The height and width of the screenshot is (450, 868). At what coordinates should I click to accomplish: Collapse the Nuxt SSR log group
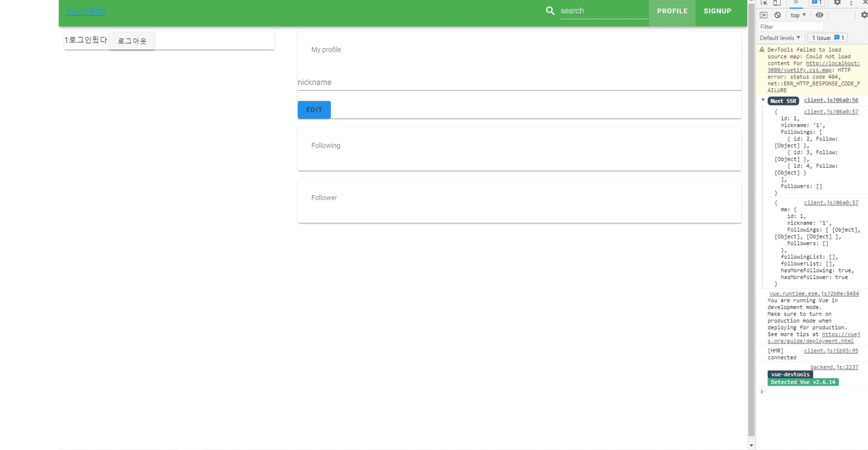tap(763, 100)
